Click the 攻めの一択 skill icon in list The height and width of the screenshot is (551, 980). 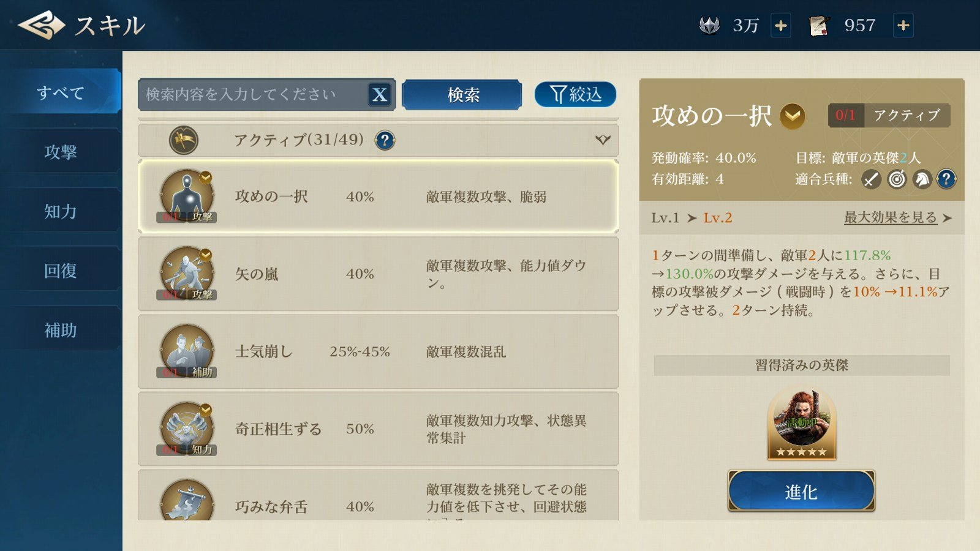(x=187, y=197)
